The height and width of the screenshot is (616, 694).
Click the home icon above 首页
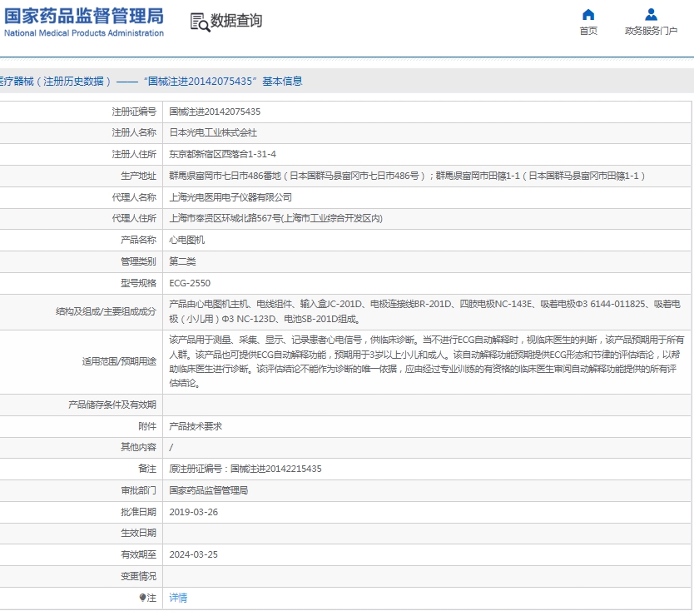coord(587,15)
